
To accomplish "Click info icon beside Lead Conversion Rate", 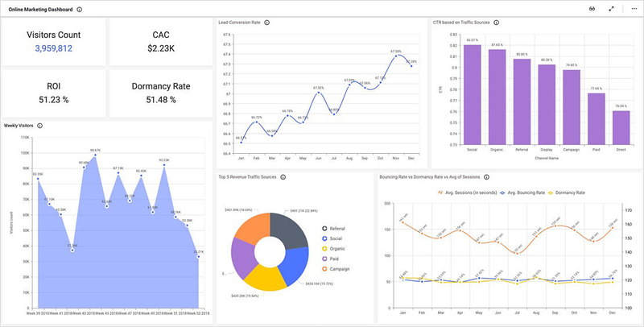I will tap(266, 23).
